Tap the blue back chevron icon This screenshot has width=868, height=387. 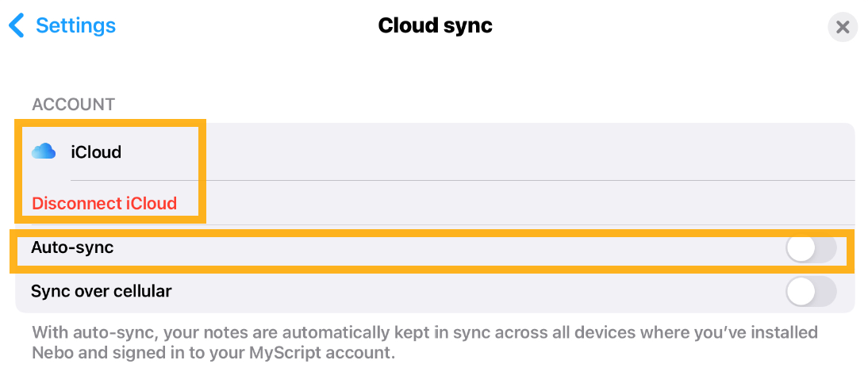[17, 25]
